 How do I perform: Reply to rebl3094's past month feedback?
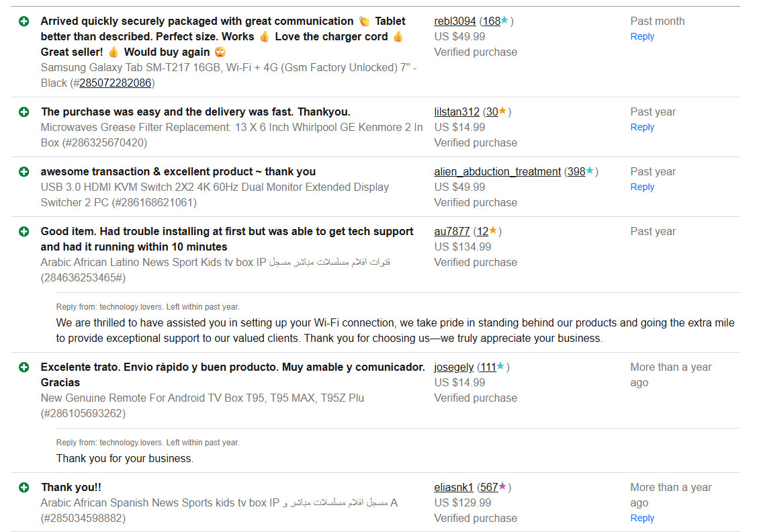tap(642, 37)
